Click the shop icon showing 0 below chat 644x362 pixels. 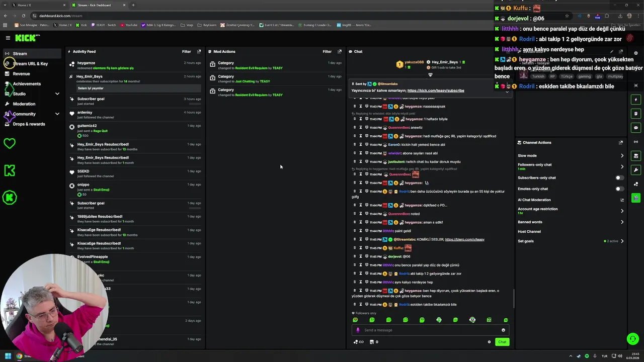coord(373,342)
